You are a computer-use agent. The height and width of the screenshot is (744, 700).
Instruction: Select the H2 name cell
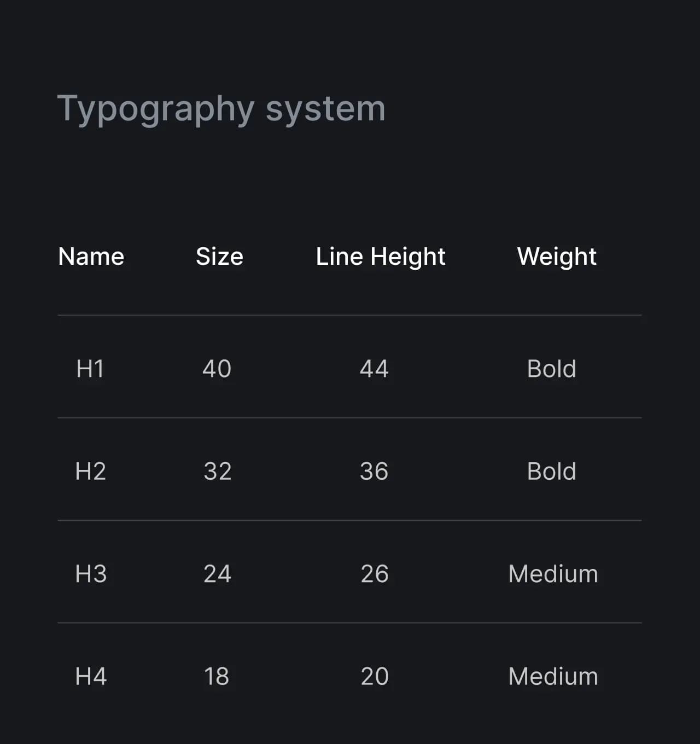pos(90,471)
